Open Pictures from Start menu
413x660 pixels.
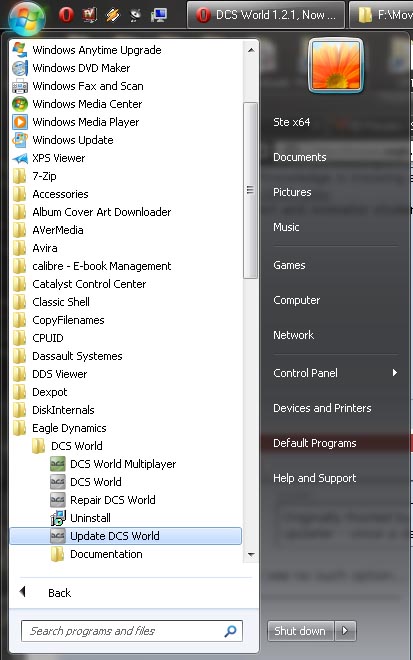(292, 192)
